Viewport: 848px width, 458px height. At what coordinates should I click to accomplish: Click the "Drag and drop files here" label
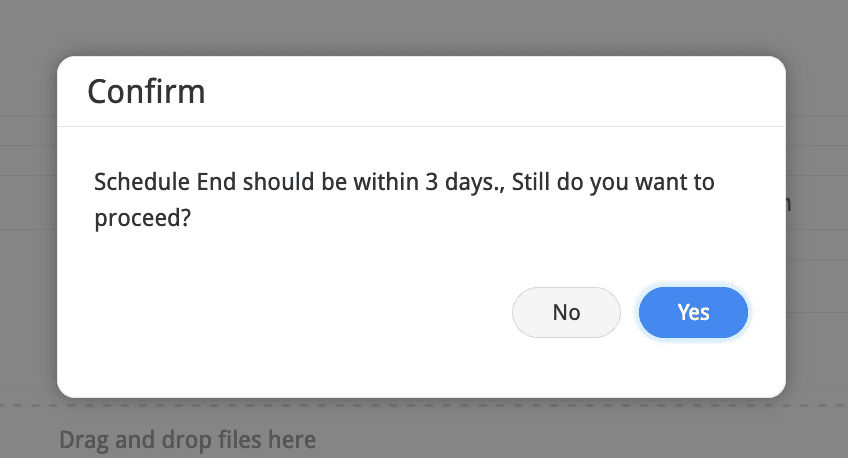point(187,439)
